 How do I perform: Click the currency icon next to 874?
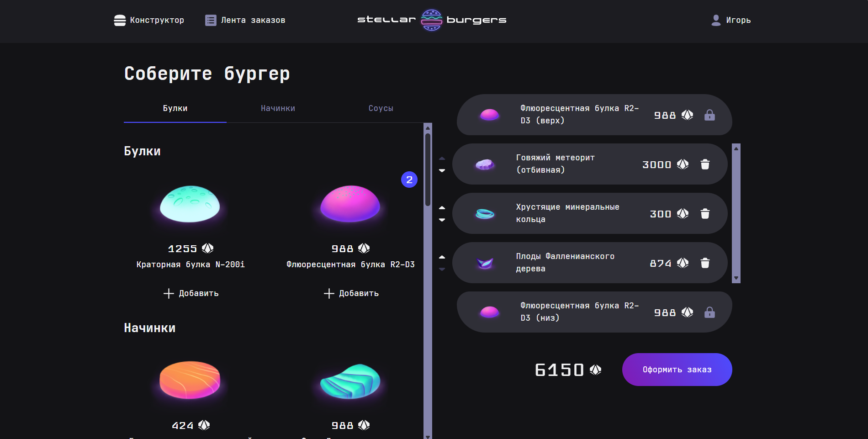[683, 263]
